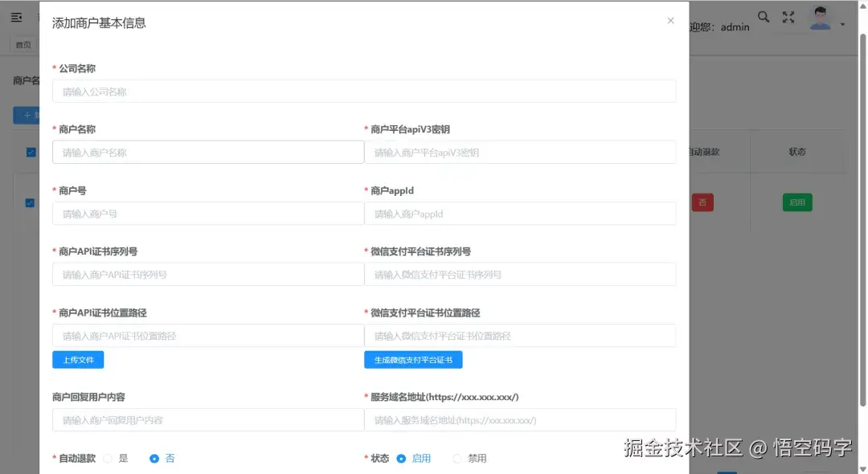
Task: Select the 否 radio for 自动退款
Action: 154,458
